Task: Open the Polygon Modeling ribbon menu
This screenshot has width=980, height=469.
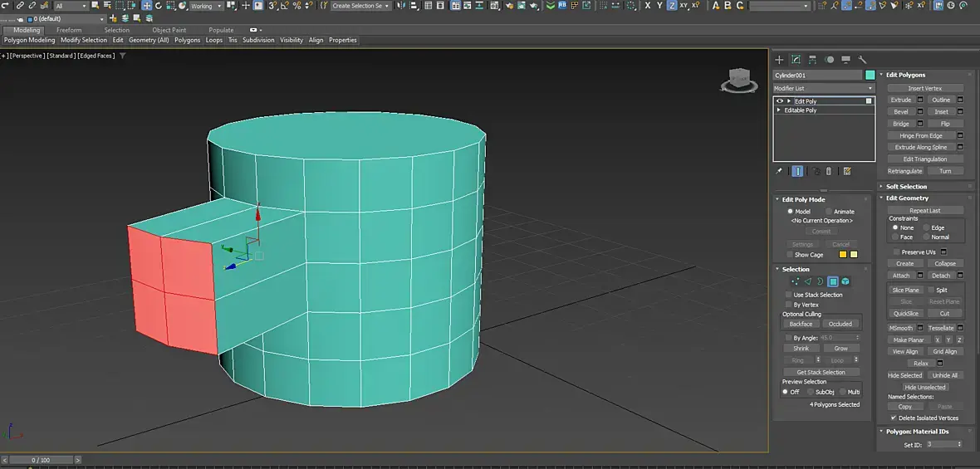Action: [29, 40]
